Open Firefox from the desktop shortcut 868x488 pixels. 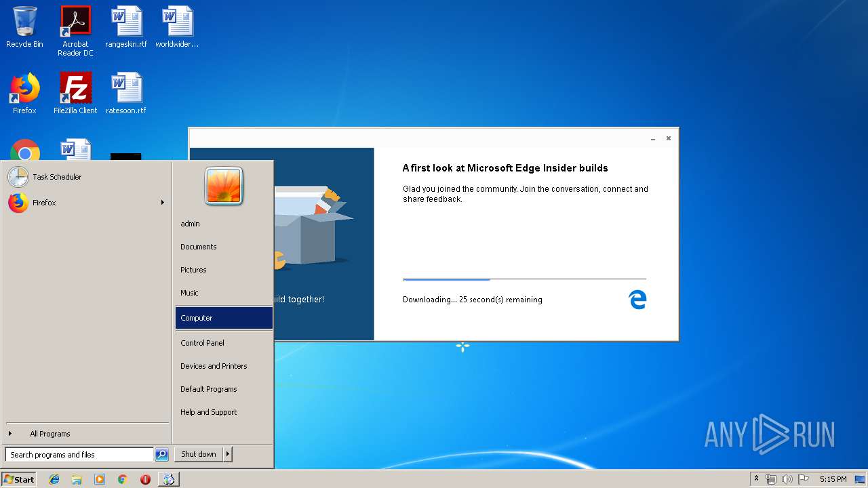point(24,94)
